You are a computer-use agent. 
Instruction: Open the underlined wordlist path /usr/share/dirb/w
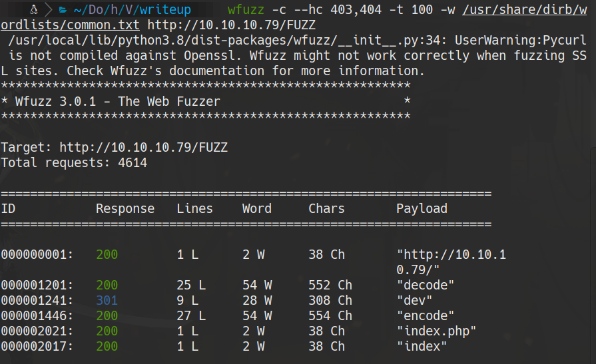[525, 9]
